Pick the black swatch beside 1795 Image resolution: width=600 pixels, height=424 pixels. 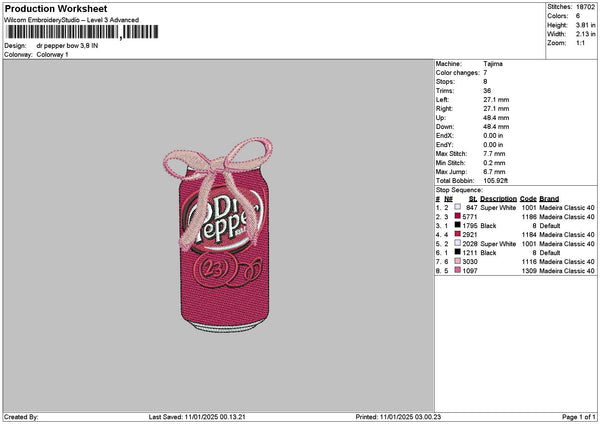coord(457,225)
